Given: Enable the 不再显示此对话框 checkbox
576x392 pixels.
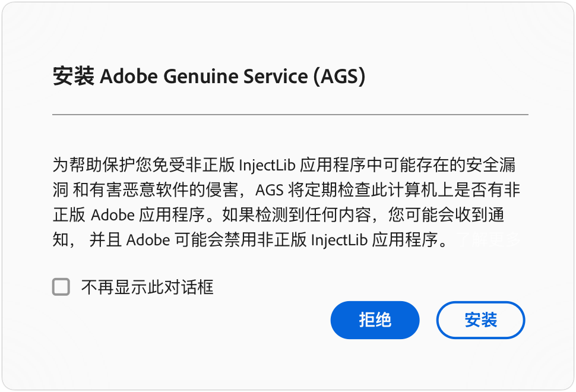Looking at the screenshot, I should point(61,287).
